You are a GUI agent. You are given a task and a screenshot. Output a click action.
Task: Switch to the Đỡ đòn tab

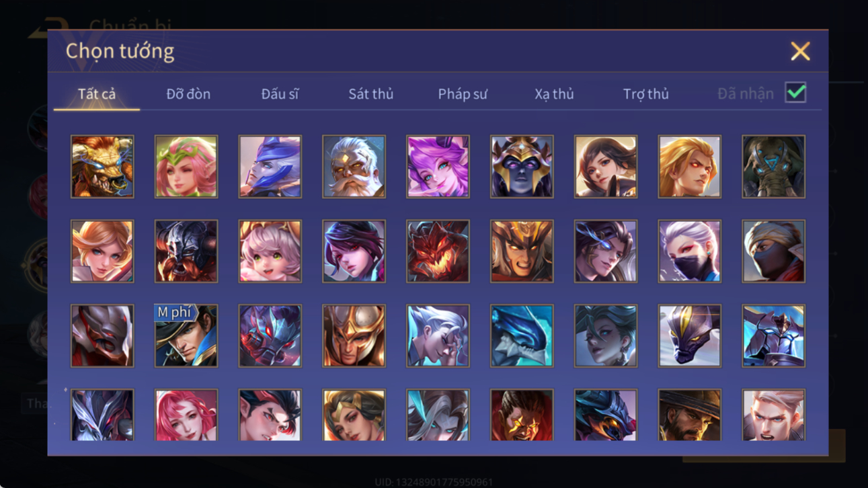(x=188, y=94)
